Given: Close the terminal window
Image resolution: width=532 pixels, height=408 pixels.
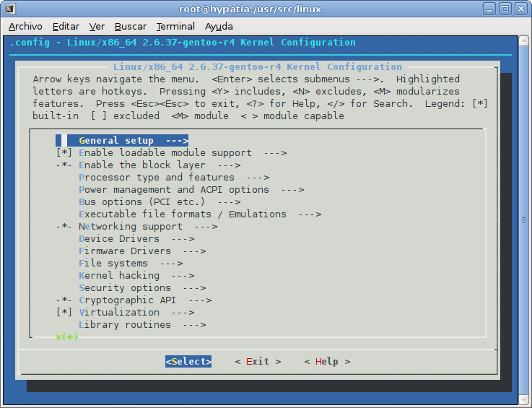Looking at the screenshot, I should 520,9.
